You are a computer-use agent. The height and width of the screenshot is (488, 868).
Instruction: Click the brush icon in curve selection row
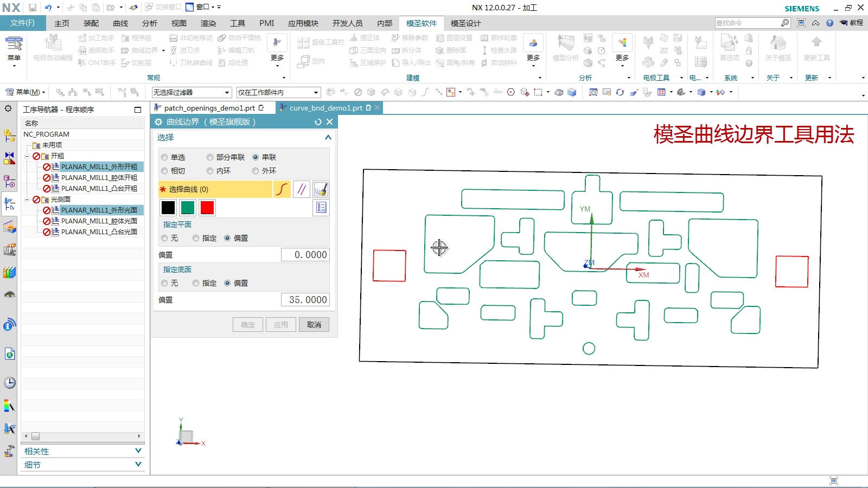pos(321,189)
